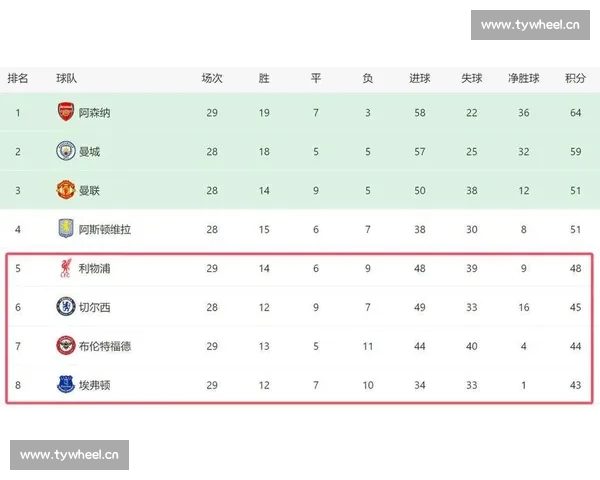Image resolution: width=600 pixels, height=480 pixels.
Task: Open the 阿森纳 team name link
Action: point(94,113)
